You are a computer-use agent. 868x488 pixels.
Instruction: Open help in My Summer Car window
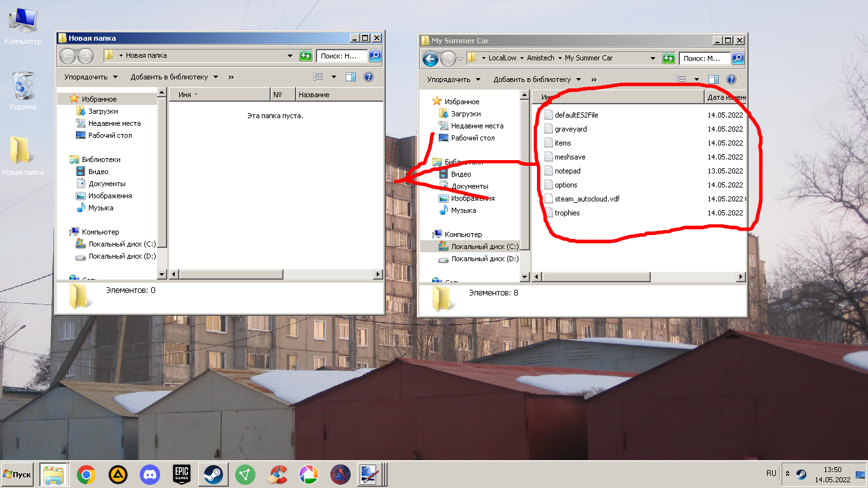(x=731, y=79)
